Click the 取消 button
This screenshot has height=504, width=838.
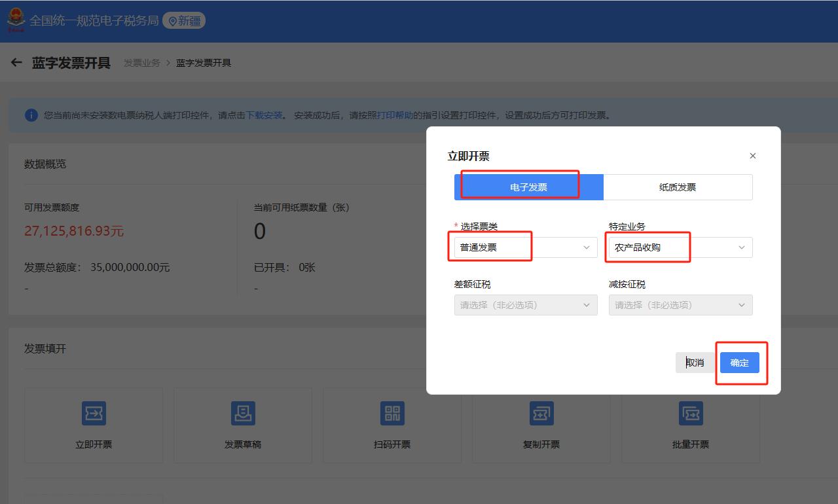(x=695, y=363)
